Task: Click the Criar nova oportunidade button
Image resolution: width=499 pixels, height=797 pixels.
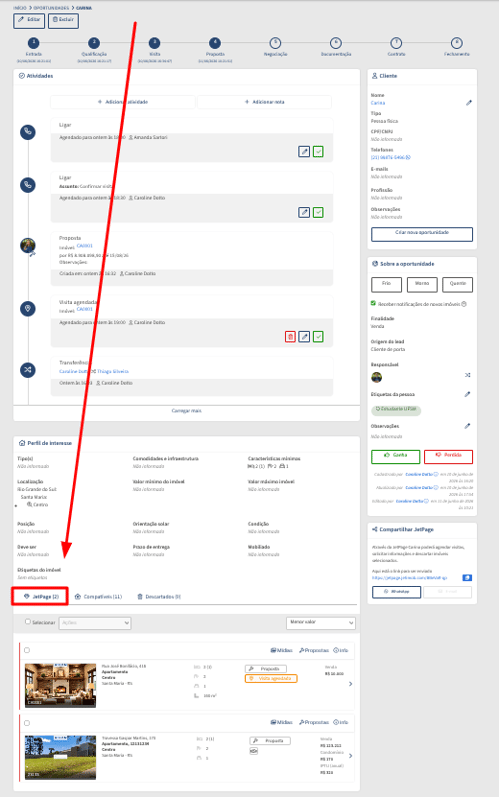Action: pos(422,234)
